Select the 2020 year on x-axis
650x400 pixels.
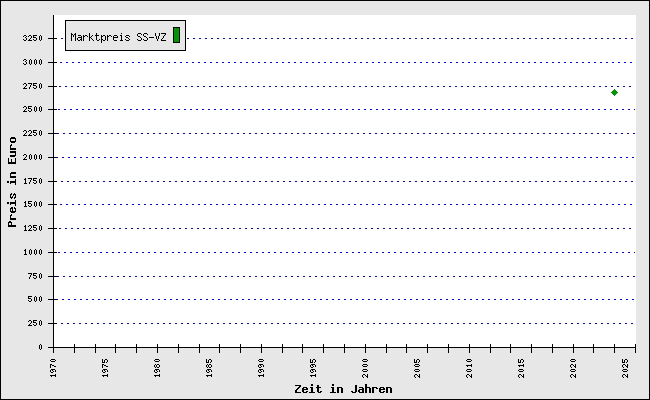(574, 366)
